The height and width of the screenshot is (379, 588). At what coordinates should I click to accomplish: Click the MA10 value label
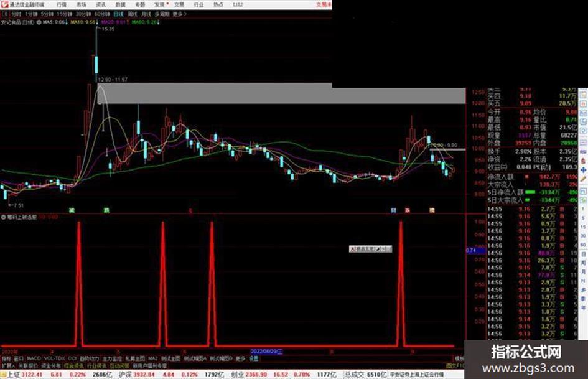click(x=84, y=22)
